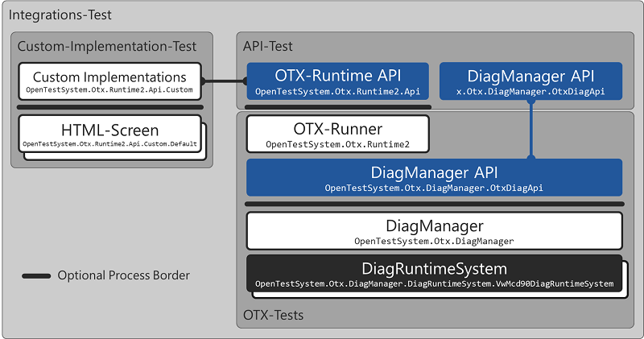Image resolution: width=644 pixels, height=339 pixels.
Task: Click the OTX-Runner box
Action: [x=338, y=134]
